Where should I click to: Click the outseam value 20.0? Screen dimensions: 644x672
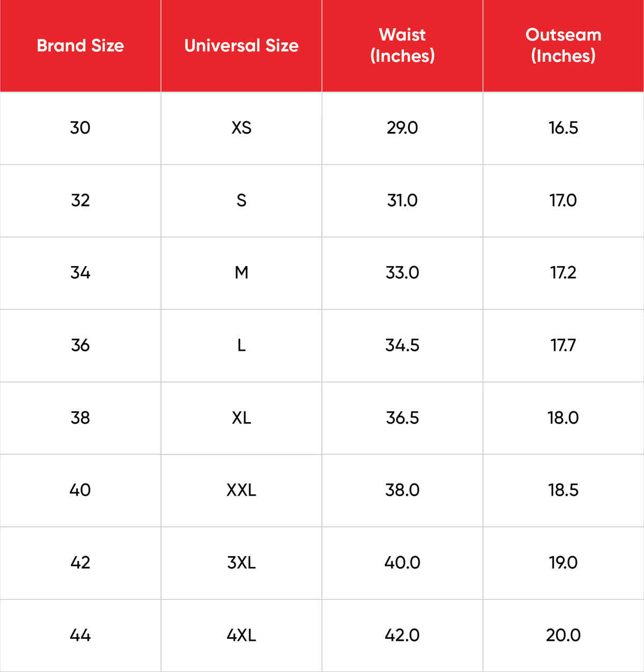click(563, 635)
